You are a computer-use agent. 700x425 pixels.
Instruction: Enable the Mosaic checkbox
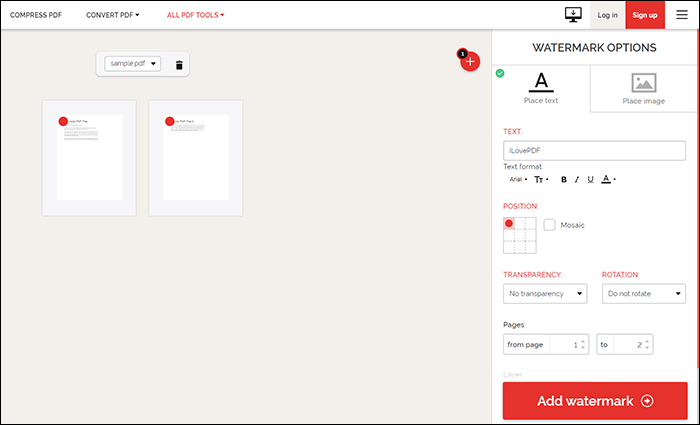point(550,225)
